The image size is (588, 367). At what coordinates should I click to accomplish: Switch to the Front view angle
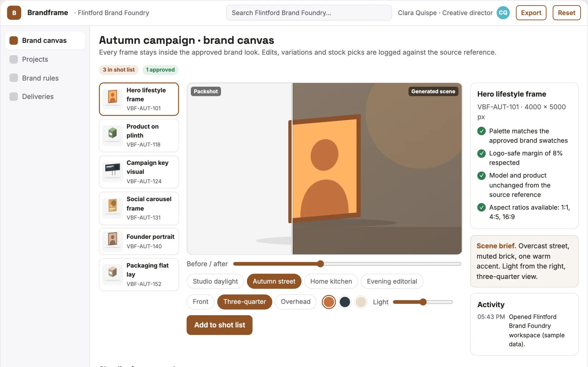pos(201,302)
